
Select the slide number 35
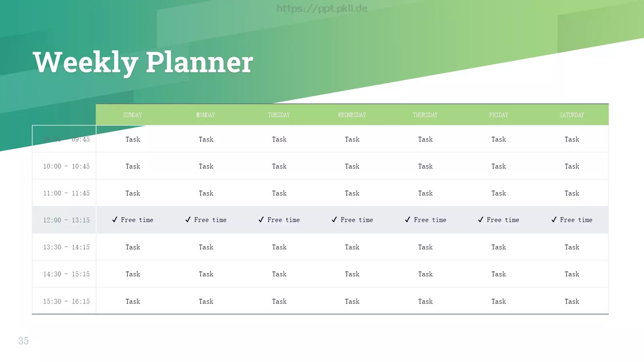23,341
